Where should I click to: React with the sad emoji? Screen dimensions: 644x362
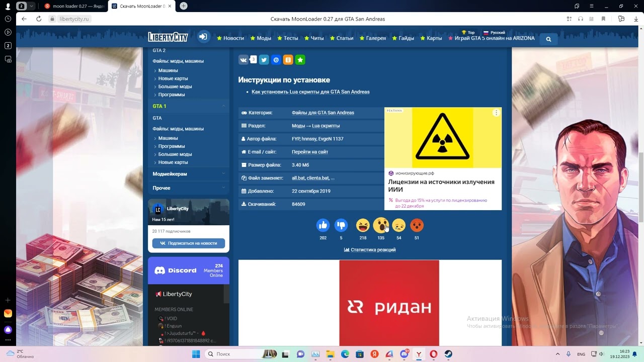pyautogui.click(x=398, y=225)
